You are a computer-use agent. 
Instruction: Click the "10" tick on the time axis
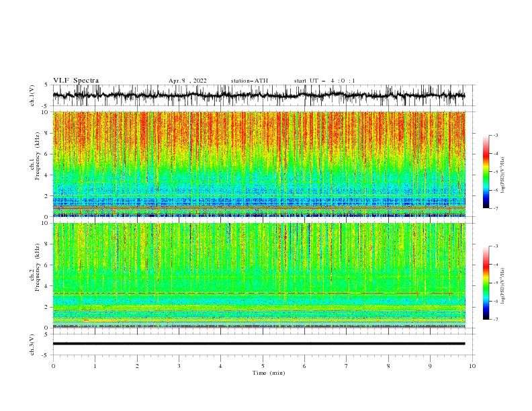pyautogui.click(x=472, y=366)
